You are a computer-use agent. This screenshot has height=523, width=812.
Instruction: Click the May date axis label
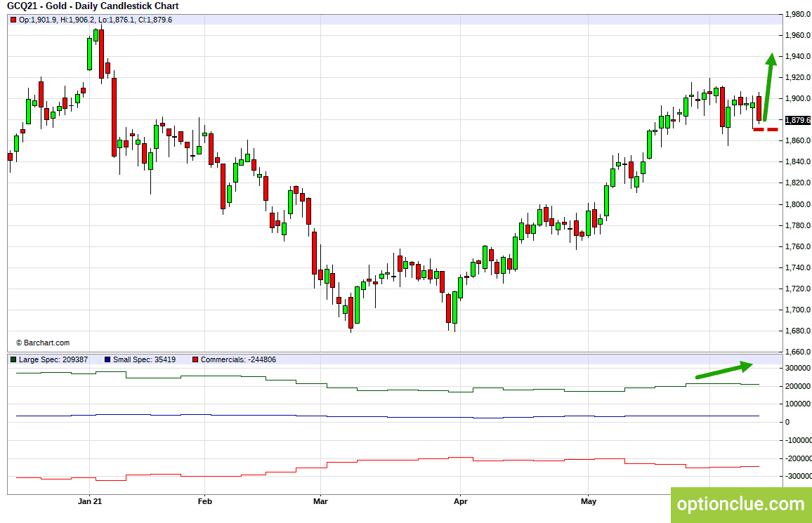click(589, 501)
